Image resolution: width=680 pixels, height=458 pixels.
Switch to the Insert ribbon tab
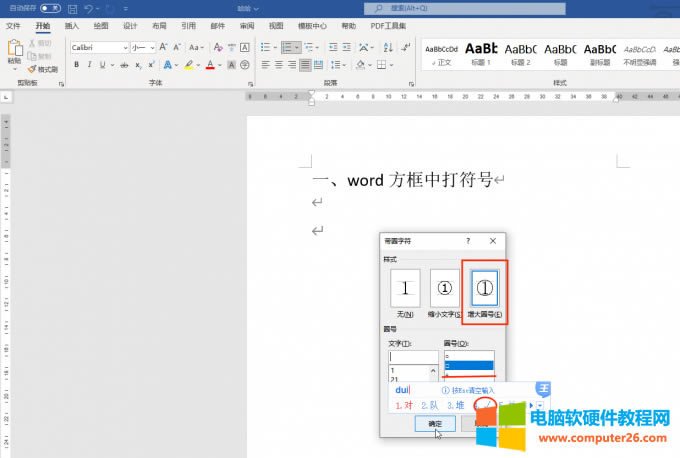click(72, 26)
